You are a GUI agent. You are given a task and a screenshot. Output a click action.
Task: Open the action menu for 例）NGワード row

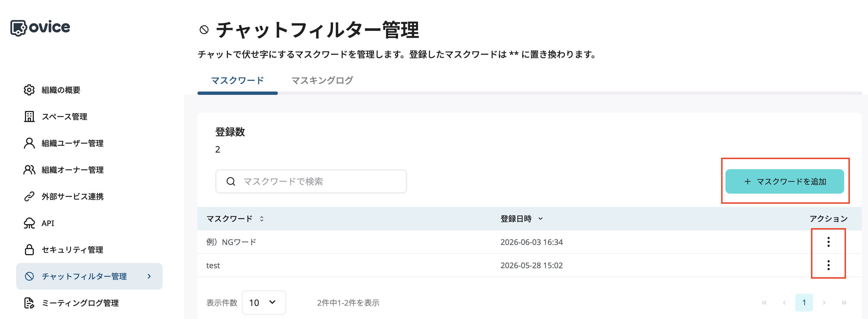tap(829, 242)
